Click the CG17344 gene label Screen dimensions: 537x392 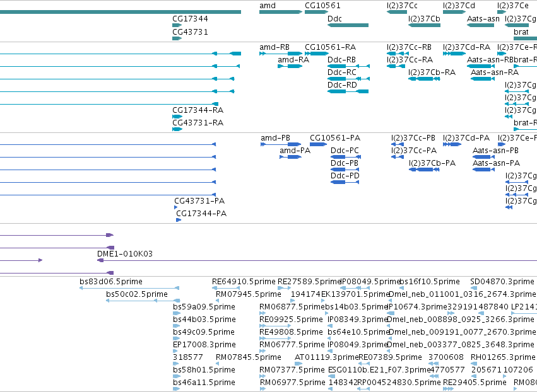click(x=190, y=19)
